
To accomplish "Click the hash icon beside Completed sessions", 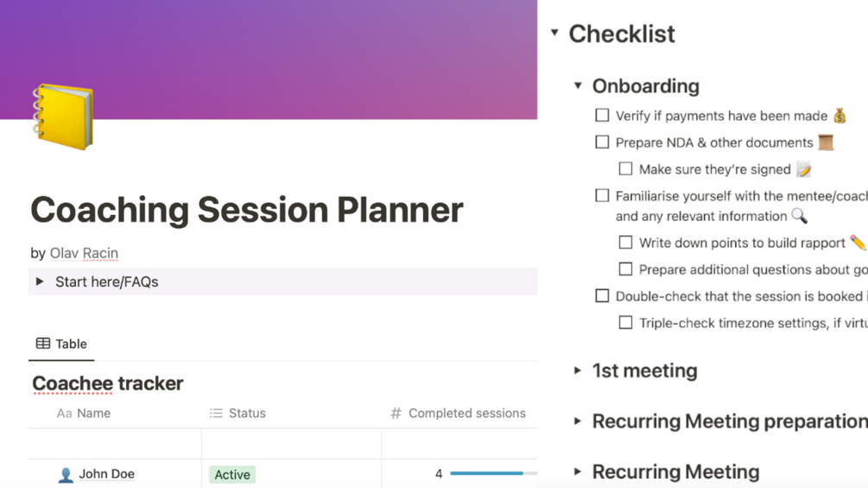I will (x=396, y=414).
